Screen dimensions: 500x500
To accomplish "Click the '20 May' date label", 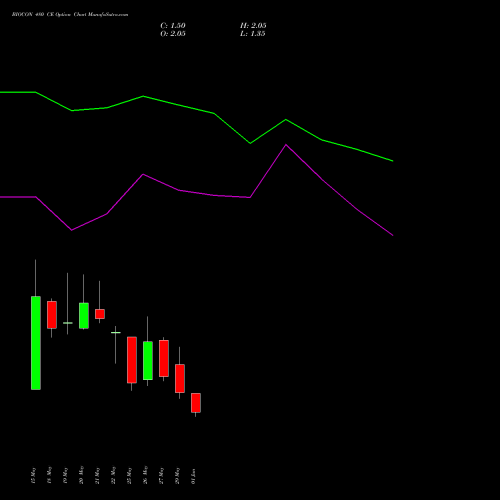I will 81,476.
